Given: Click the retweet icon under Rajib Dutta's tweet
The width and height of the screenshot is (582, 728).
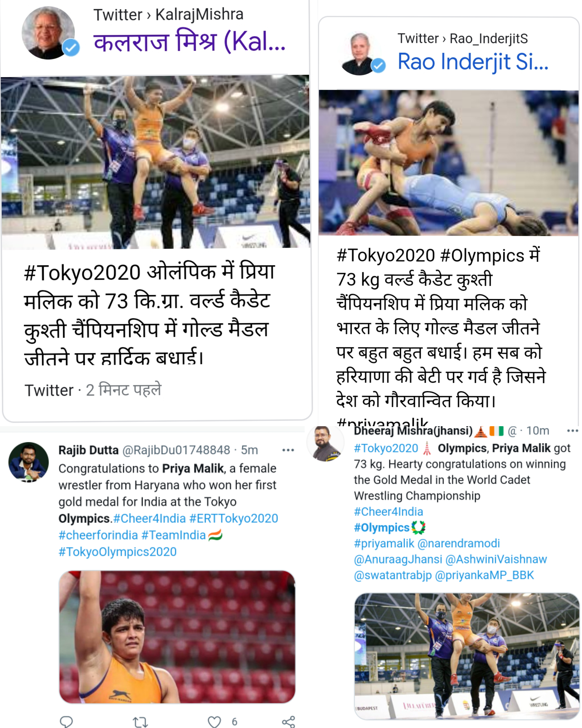Looking at the screenshot, I should point(140,722).
